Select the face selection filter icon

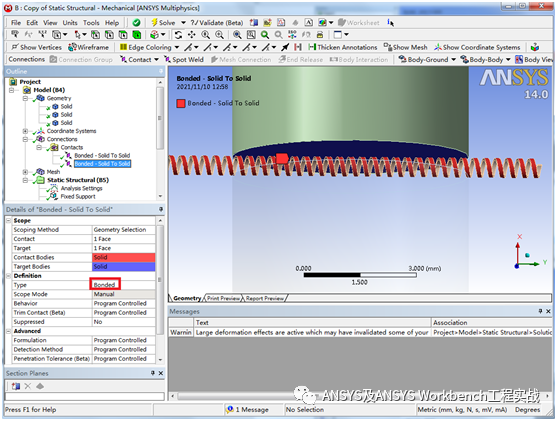pyautogui.click(x=123, y=35)
